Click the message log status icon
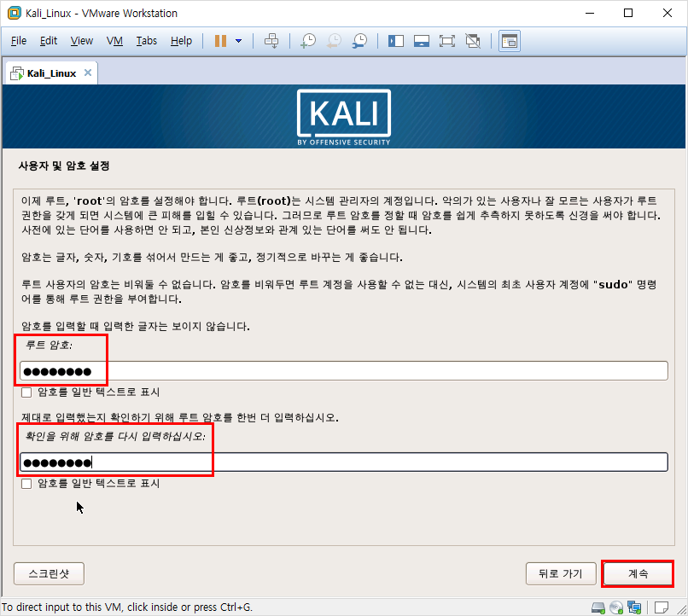Image resolution: width=688 pixels, height=616 pixels. coord(662,607)
